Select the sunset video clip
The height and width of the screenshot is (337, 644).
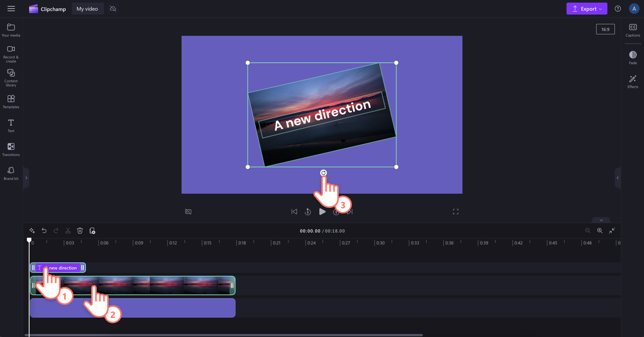133,285
